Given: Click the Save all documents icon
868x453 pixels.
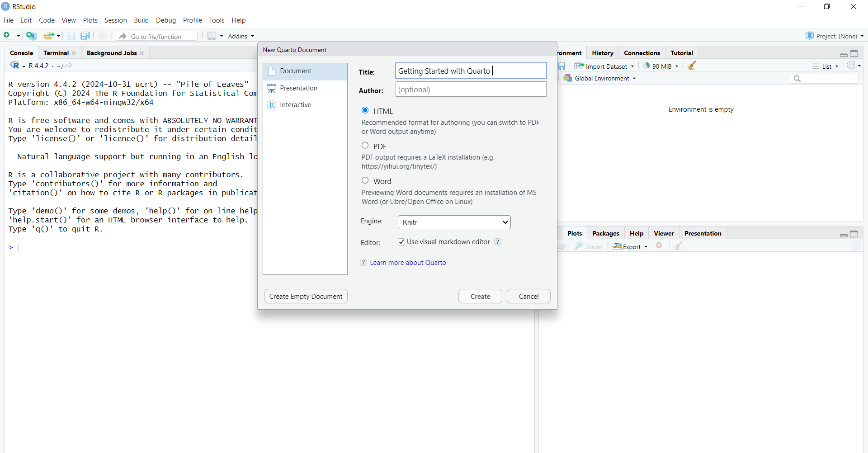Looking at the screenshot, I should [85, 36].
